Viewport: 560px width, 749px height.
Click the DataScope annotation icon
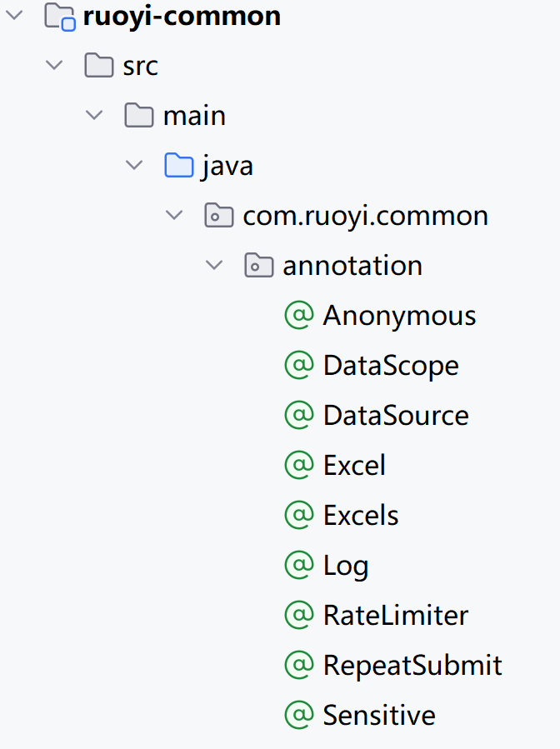point(299,366)
